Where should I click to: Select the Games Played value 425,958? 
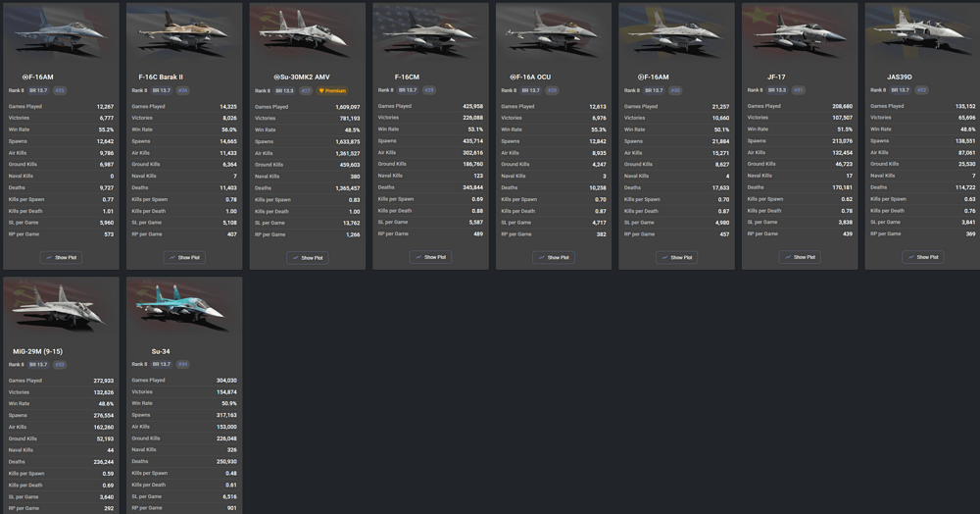click(x=472, y=106)
